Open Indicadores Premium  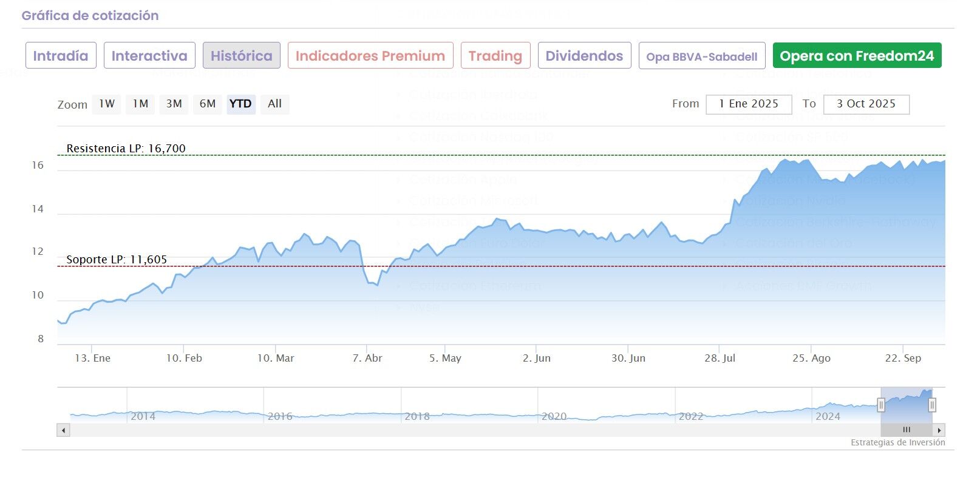coord(370,56)
